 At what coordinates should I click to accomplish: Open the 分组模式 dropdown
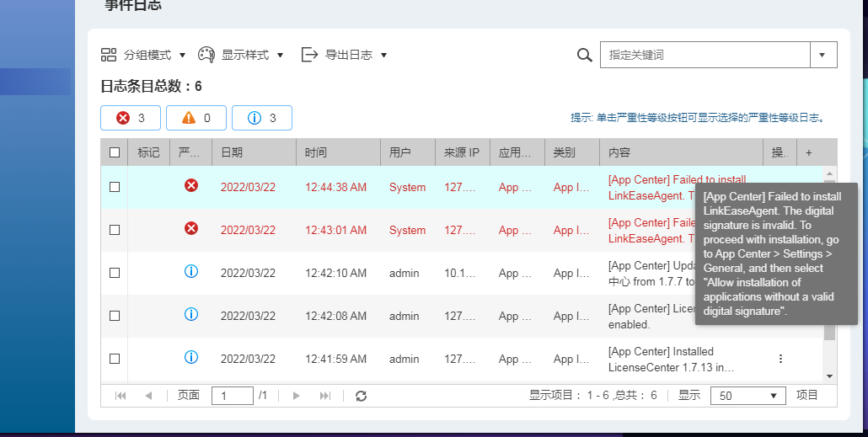point(143,55)
